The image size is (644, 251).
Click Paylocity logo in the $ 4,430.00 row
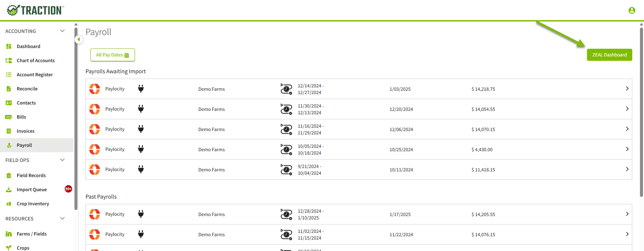pyautogui.click(x=95, y=149)
